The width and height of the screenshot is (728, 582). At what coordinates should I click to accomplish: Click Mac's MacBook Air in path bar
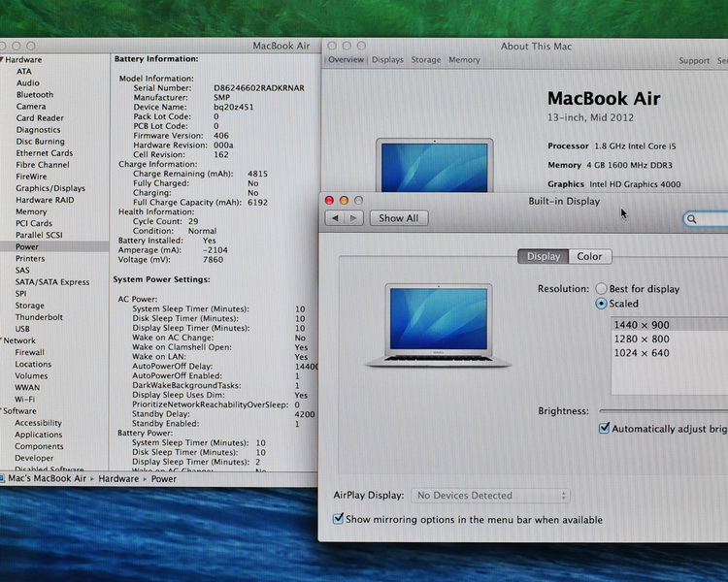point(47,478)
